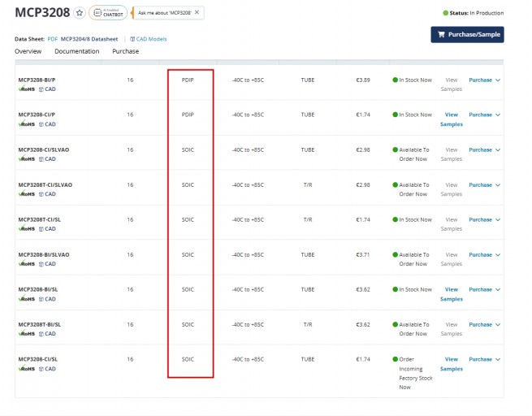
Task: Switch to the Documentation tab
Action: point(77,51)
